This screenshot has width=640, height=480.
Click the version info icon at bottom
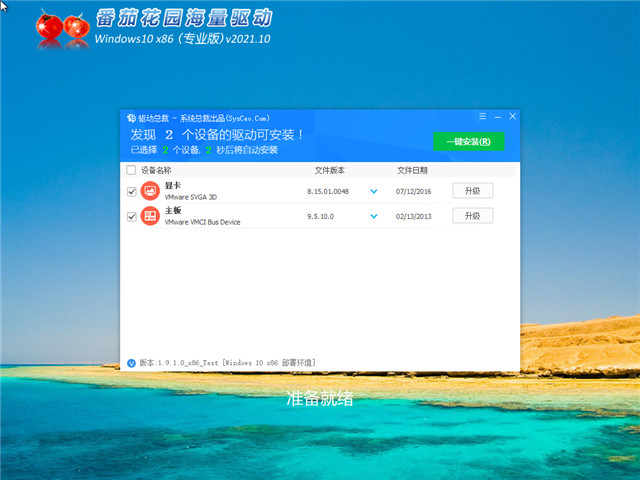point(131,362)
